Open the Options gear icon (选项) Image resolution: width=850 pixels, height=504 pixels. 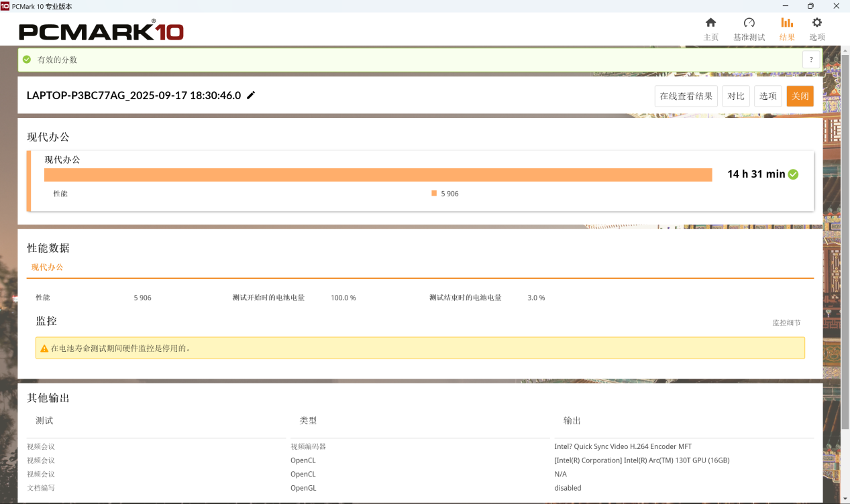click(x=816, y=23)
